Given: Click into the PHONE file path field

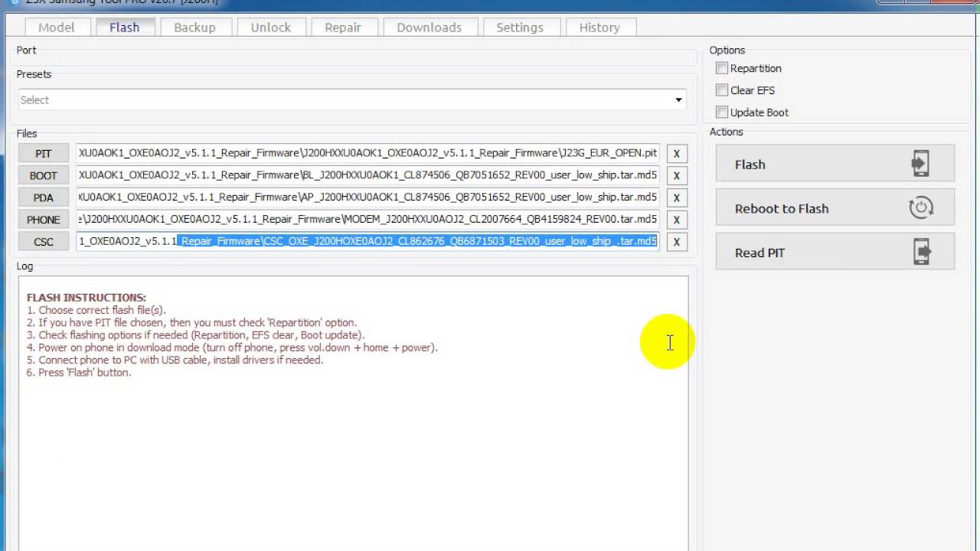Looking at the screenshot, I should click(367, 220).
